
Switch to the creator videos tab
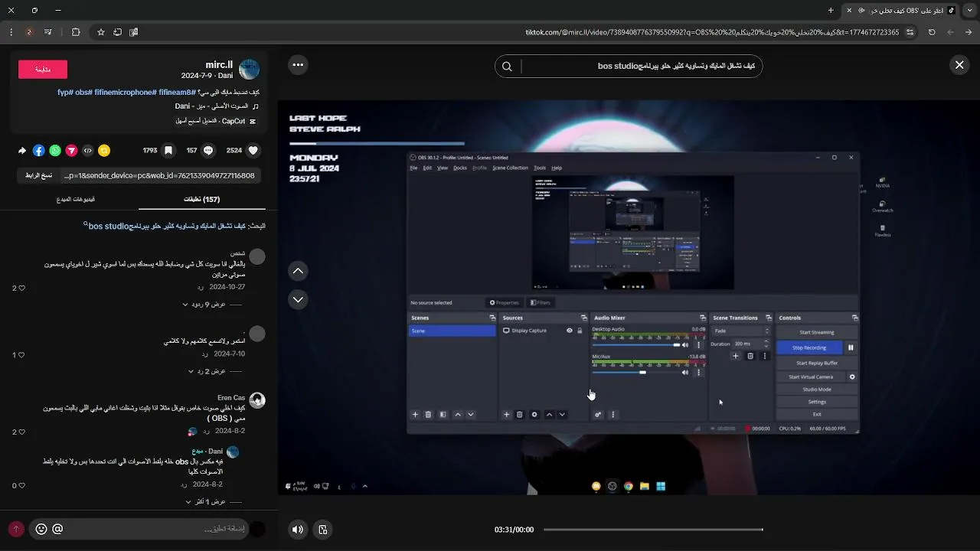[x=76, y=199]
